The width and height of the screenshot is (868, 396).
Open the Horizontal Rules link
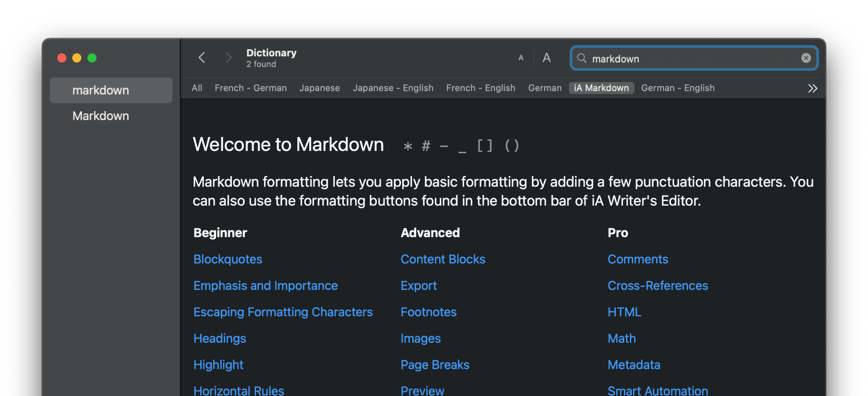tap(239, 390)
